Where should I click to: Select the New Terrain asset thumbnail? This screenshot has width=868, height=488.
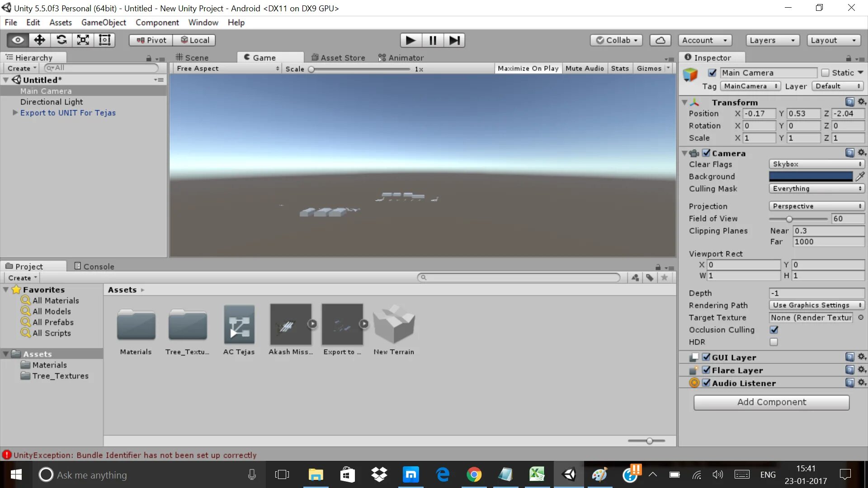tap(394, 325)
